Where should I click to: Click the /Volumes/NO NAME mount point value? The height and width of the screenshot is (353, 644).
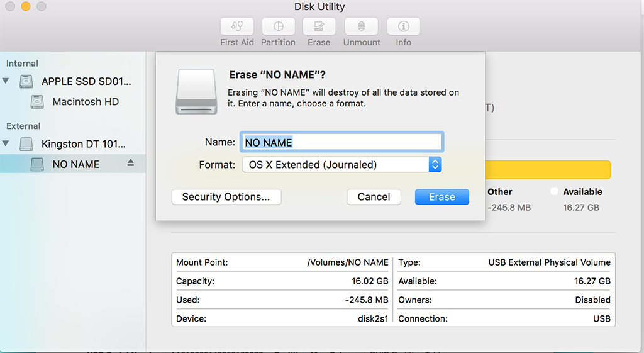click(x=347, y=262)
